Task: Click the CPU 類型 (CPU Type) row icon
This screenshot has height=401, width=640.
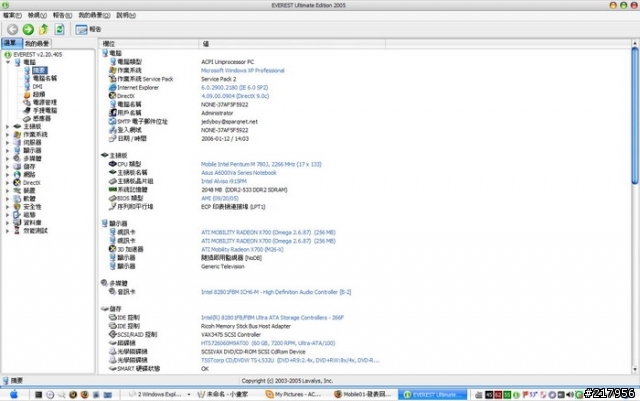Action: click(113, 164)
